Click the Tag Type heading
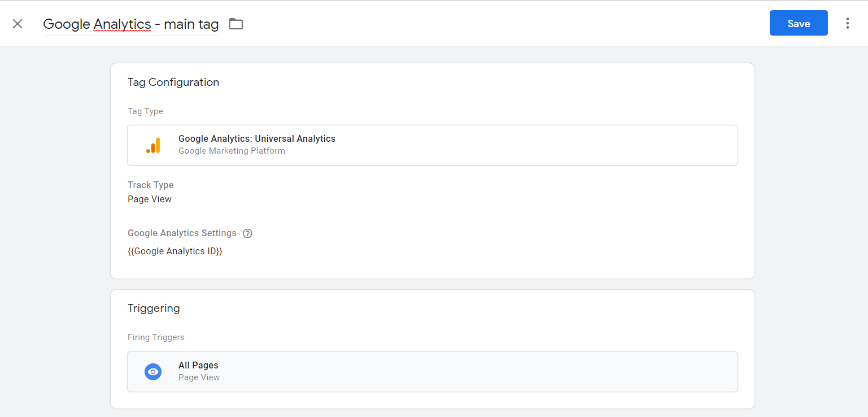The width and height of the screenshot is (868, 417). point(145,111)
